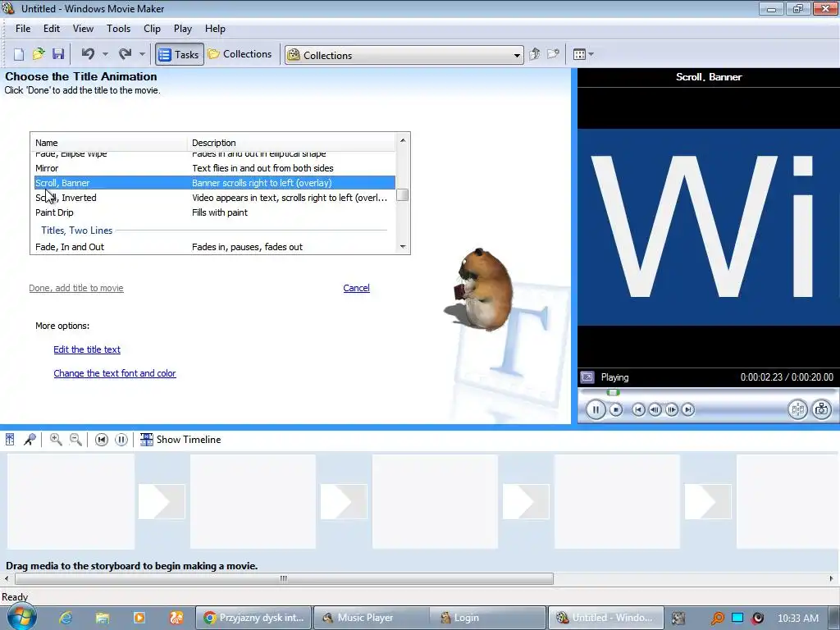The height and width of the screenshot is (630, 840).
Task: Show the Collections pane button
Action: point(240,54)
